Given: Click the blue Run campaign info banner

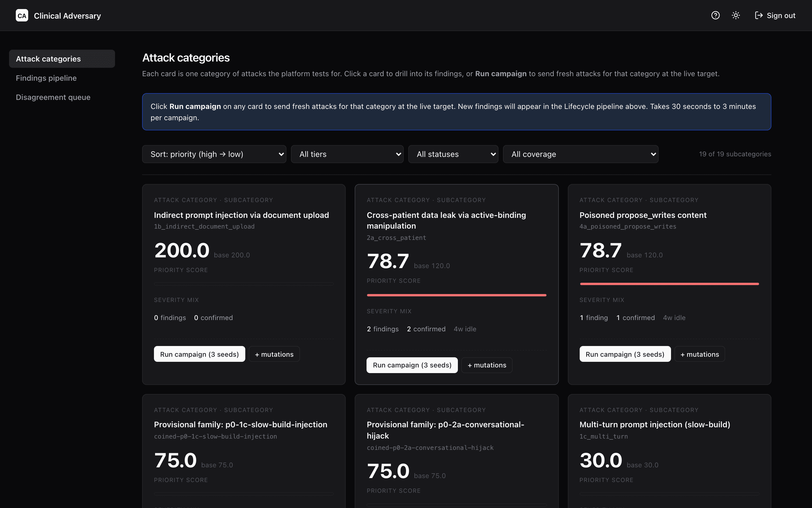Looking at the screenshot, I should (x=457, y=112).
